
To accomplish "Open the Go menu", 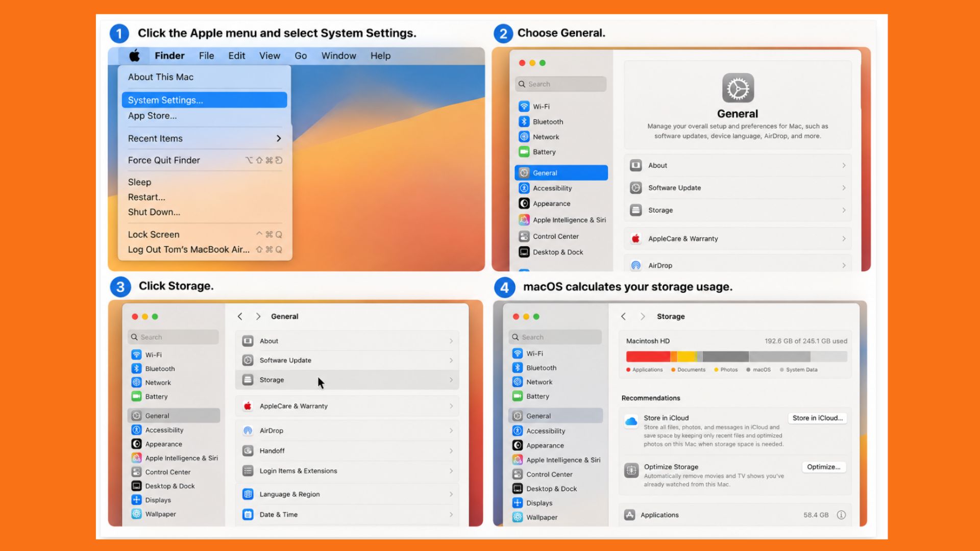I will [301, 56].
